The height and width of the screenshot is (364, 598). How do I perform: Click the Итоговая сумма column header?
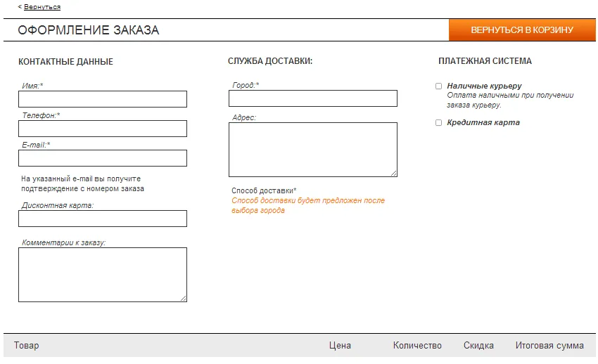click(x=549, y=345)
